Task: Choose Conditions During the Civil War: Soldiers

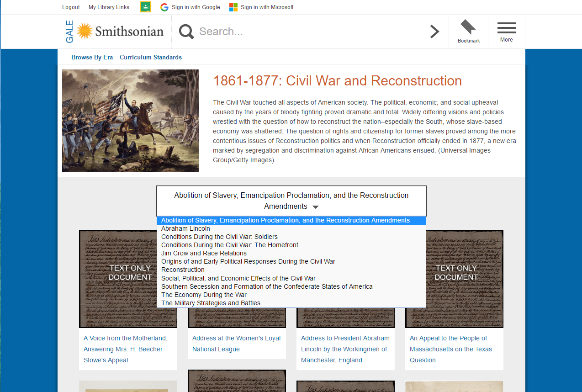Action: click(291, 237)
